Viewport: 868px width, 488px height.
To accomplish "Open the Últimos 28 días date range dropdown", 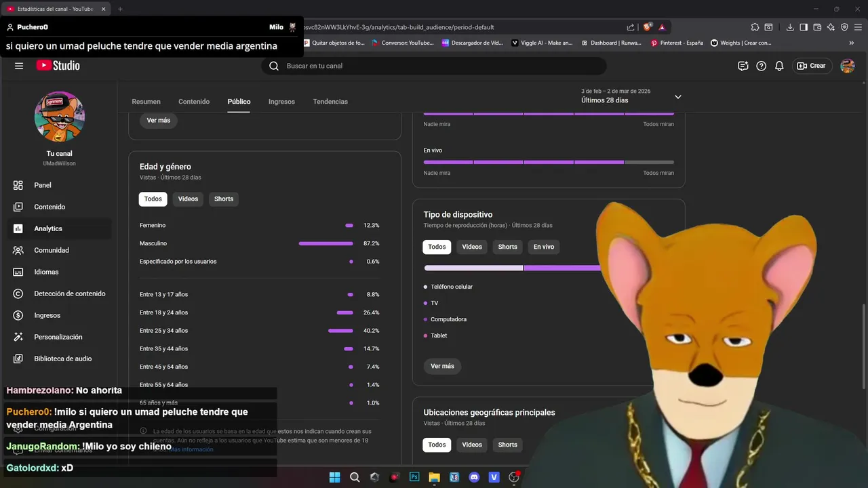I will point(631,96).
